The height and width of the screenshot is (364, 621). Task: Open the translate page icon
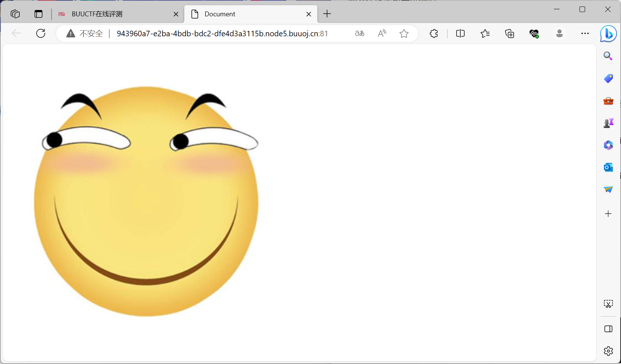(360, 34)
